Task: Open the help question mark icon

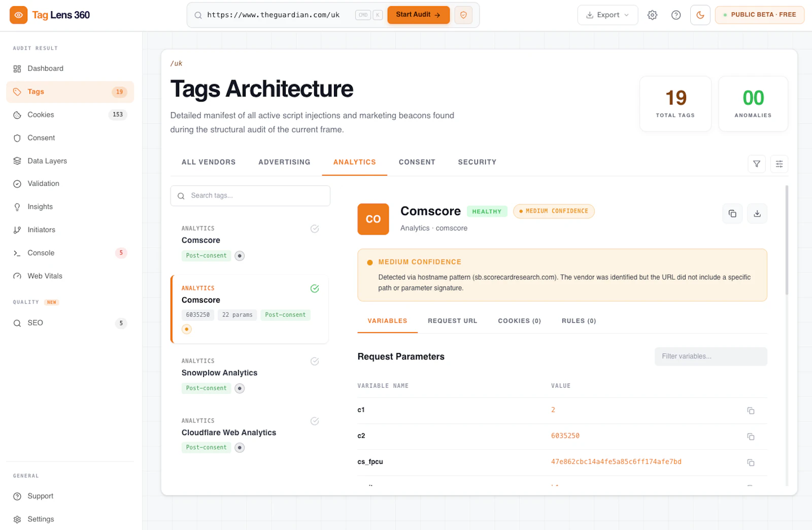Action: tap(676, 15)
